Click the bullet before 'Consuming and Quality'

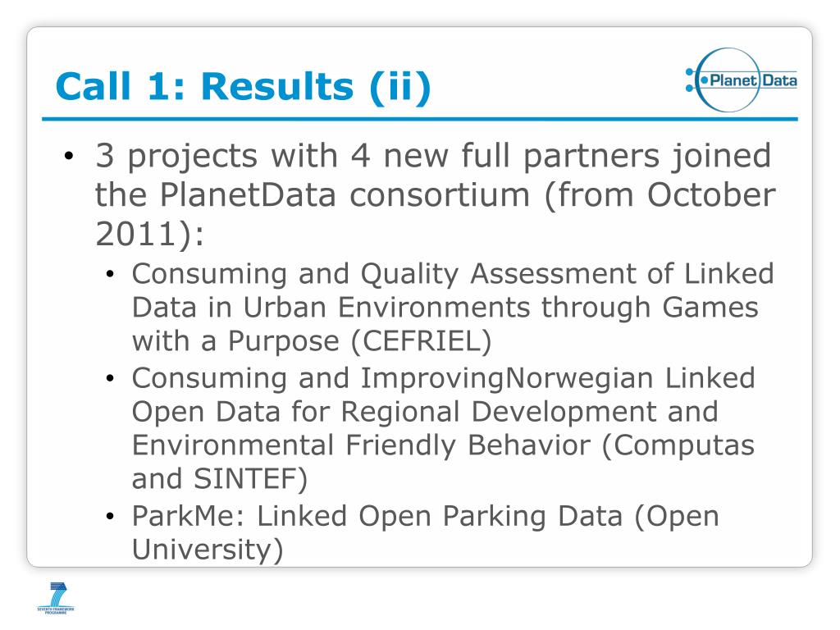tap(111, 275)
